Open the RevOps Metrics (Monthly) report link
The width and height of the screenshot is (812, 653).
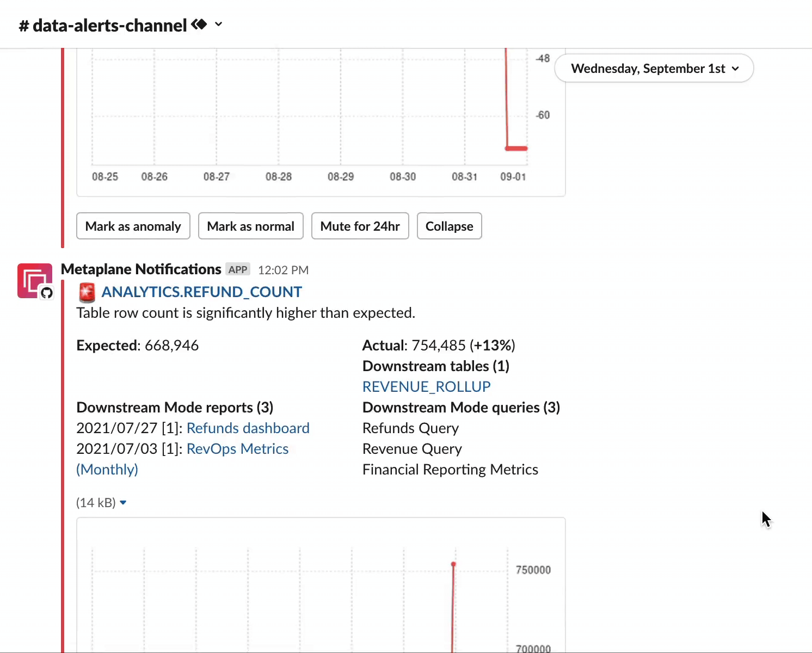point(237,449)
